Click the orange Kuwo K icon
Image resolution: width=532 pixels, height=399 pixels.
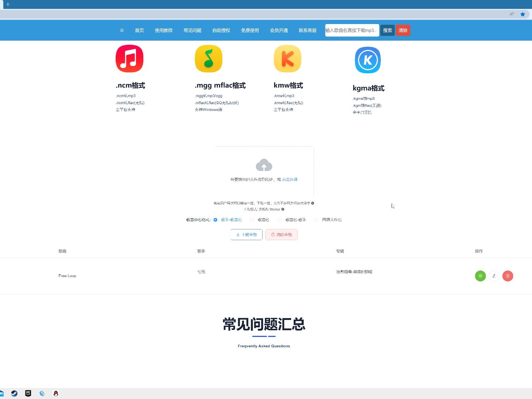tap(287, 58)
